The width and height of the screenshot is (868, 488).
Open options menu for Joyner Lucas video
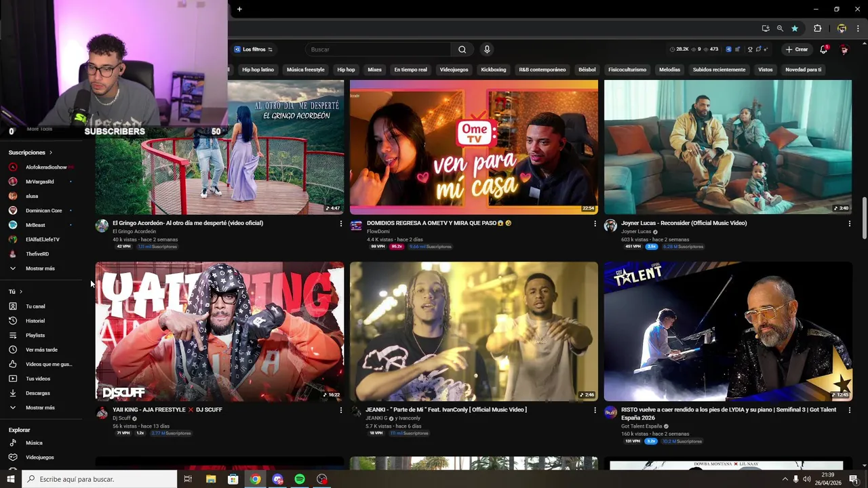tap(849, 223)
